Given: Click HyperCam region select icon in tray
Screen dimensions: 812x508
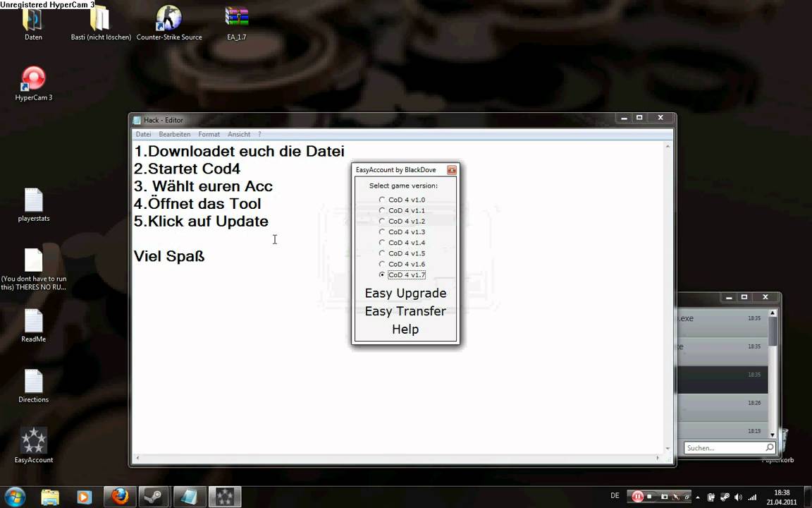Looking at the screenshot, I should pyautogui.click(x=675, y=497).
